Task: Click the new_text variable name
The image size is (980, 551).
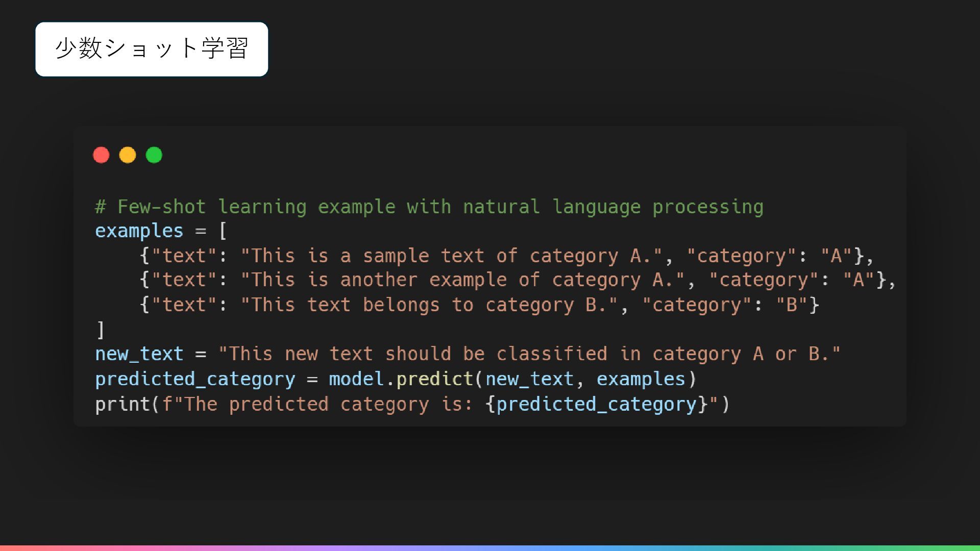Action: 139,354
